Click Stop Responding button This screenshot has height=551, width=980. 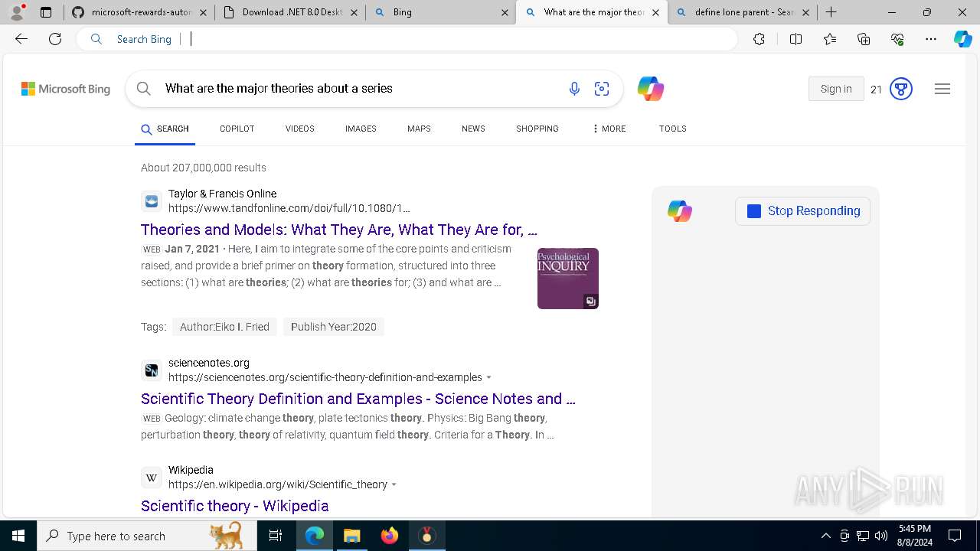click(803, 211)
